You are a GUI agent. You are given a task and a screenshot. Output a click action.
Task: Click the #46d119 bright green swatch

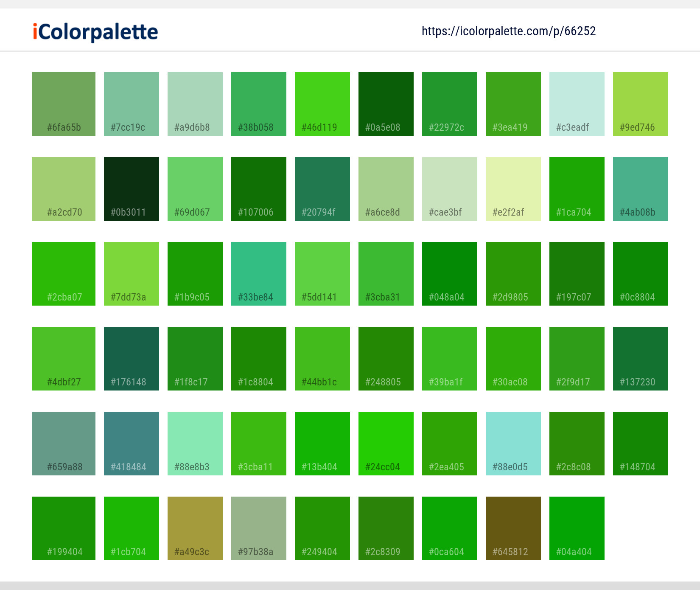click(x=322, y=104)
